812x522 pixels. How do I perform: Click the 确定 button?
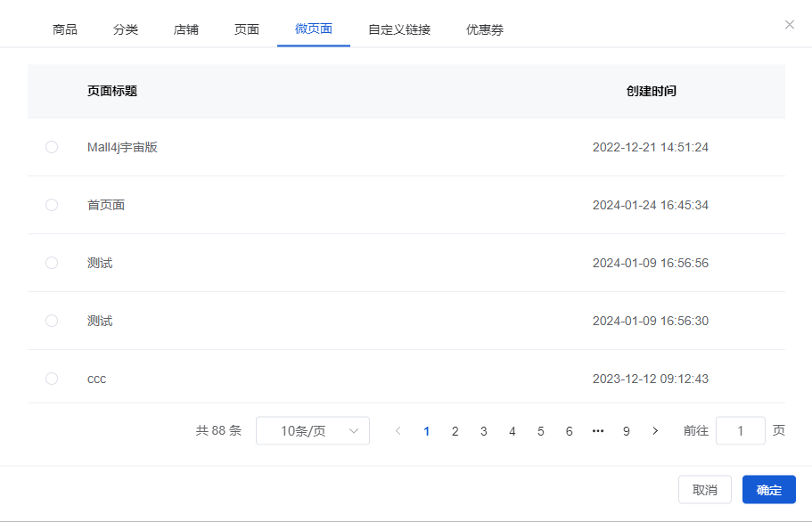[769, 489]
